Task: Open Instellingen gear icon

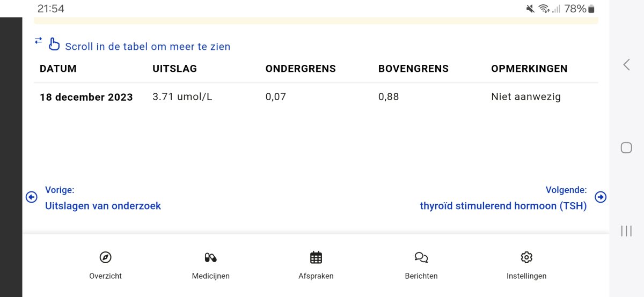Action: [x=526, y=257]
